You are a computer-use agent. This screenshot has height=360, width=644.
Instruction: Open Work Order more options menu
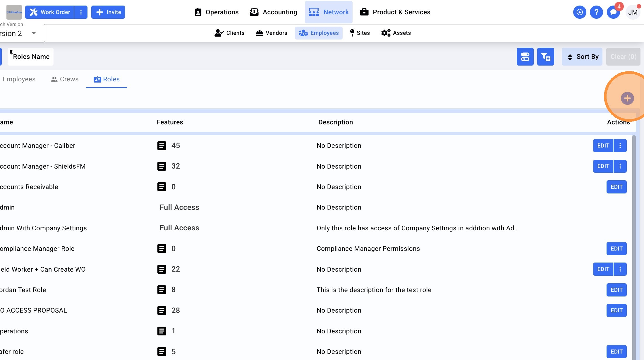(81, 12)
